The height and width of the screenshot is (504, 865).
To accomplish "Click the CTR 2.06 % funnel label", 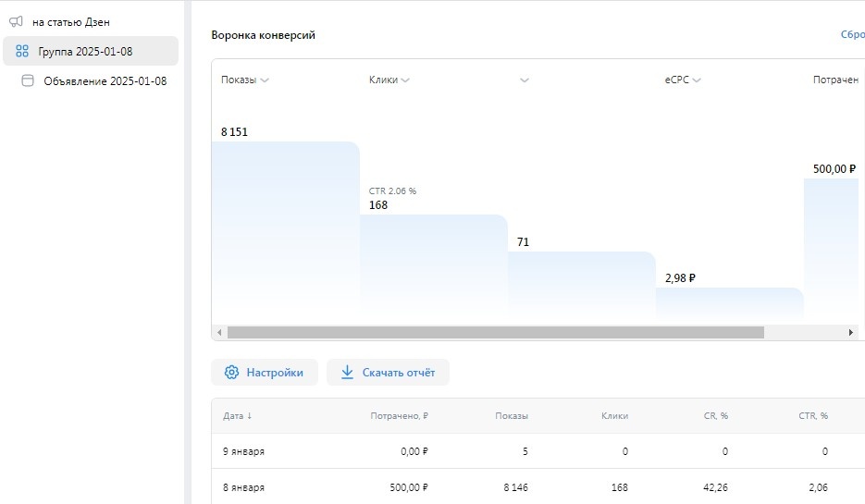I will pos(393,191).
